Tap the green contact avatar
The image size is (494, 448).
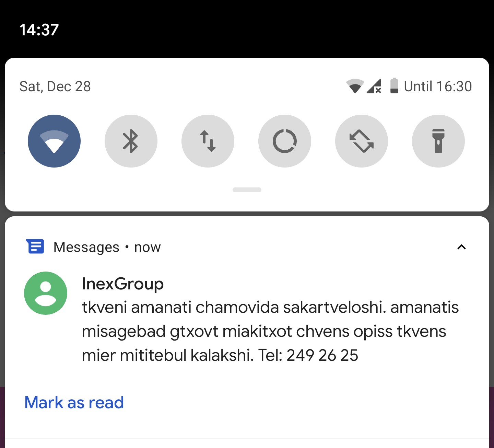pos(46,293)
